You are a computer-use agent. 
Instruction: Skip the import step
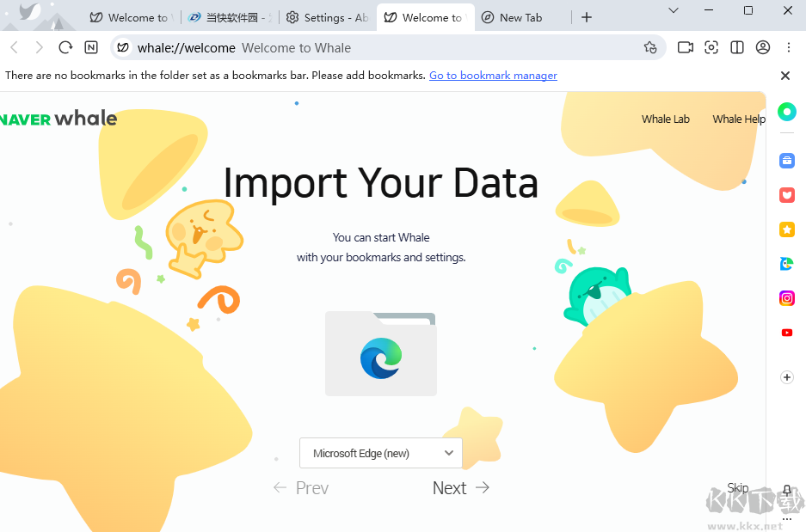[738, 488]
